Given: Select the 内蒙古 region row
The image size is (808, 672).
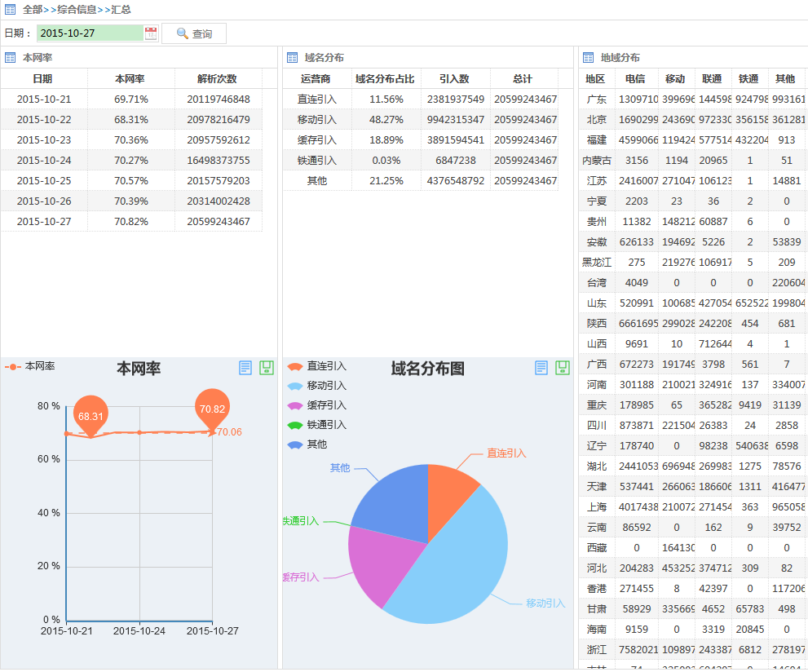Looking at the screenshot, I should click(x=692, y=161).
